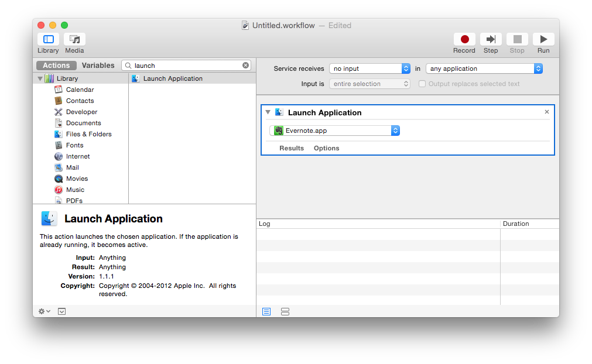
Task: Click the workflow document icon in title bar
Action: coord(245,25)
